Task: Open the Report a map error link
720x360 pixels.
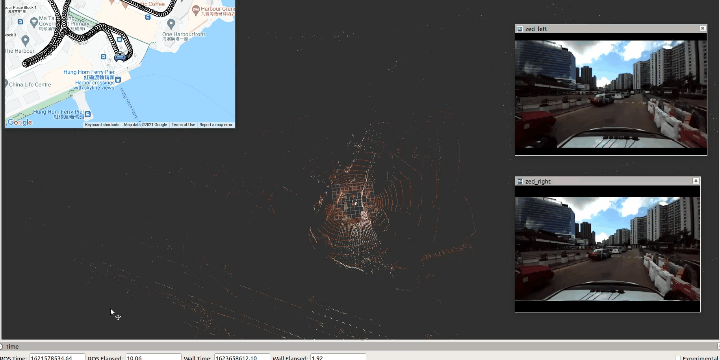Action: tap(215, 124)
